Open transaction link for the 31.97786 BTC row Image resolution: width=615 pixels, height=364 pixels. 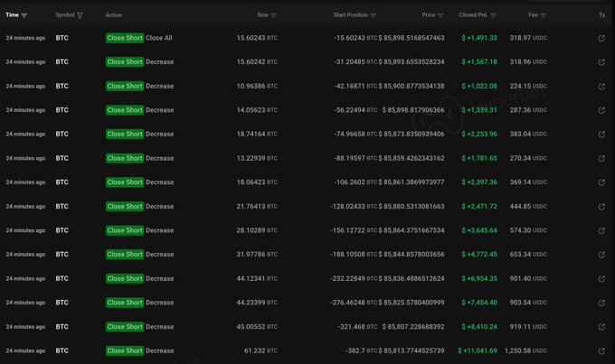pyautogui.click(x=601, y=255)
